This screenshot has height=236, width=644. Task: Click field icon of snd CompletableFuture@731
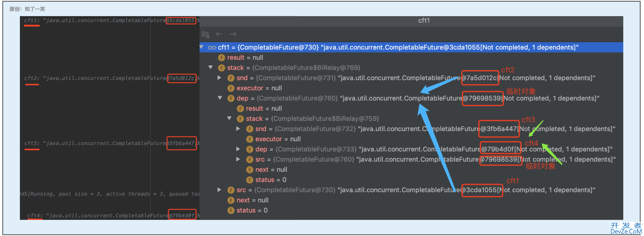tap(231, 78)
